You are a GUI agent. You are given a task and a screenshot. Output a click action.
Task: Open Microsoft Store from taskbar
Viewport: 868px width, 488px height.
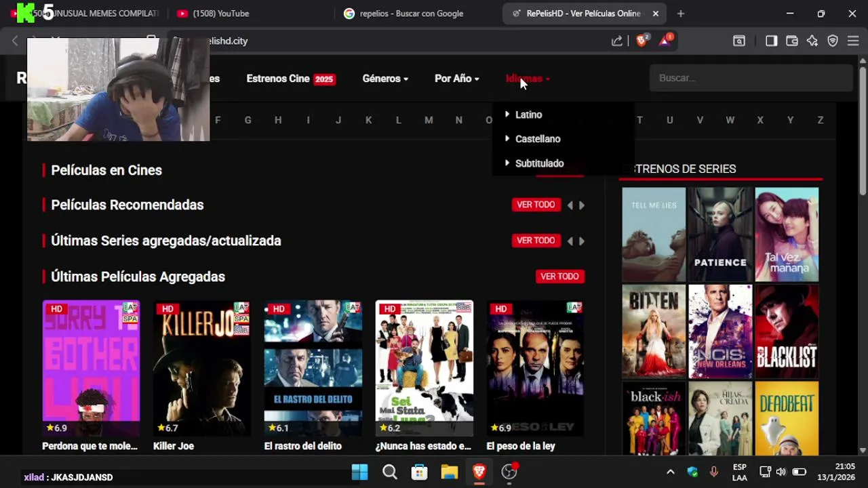(x=420, y=472)
